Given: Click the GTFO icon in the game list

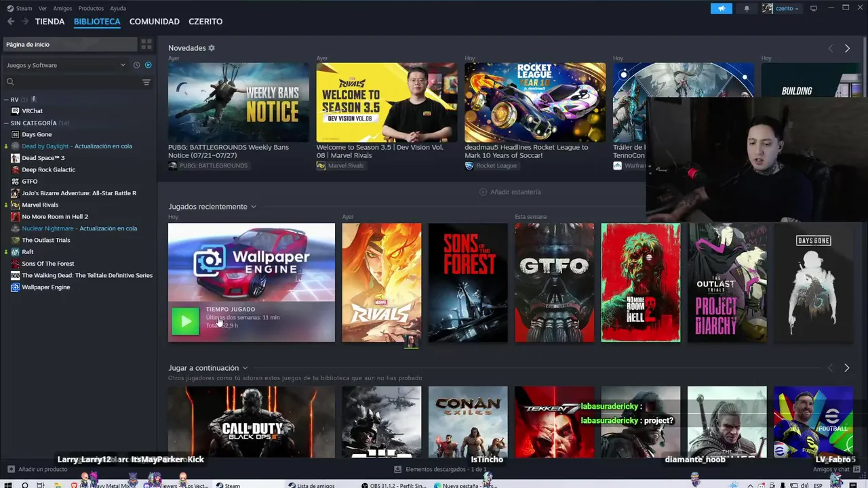Looking at the screenshot, I should [15, 181].
